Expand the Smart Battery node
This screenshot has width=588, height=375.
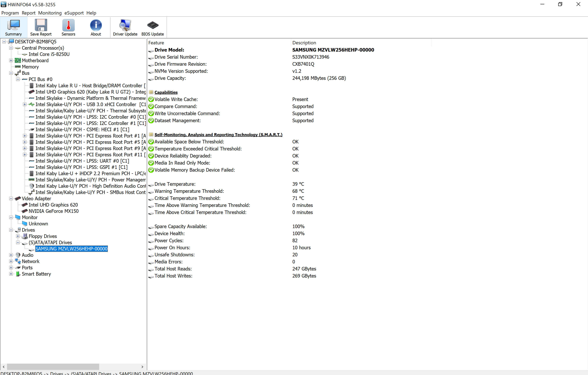click(x=11, y=274)
